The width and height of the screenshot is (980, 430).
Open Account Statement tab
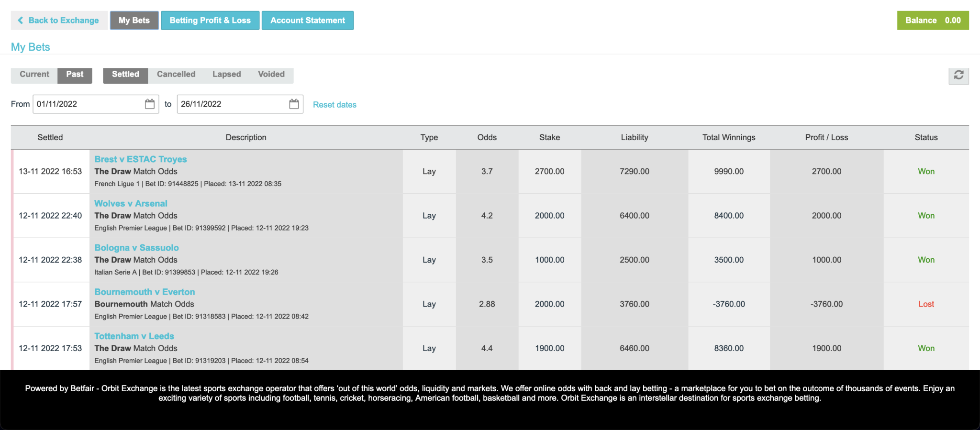click(x=308, y=20)
